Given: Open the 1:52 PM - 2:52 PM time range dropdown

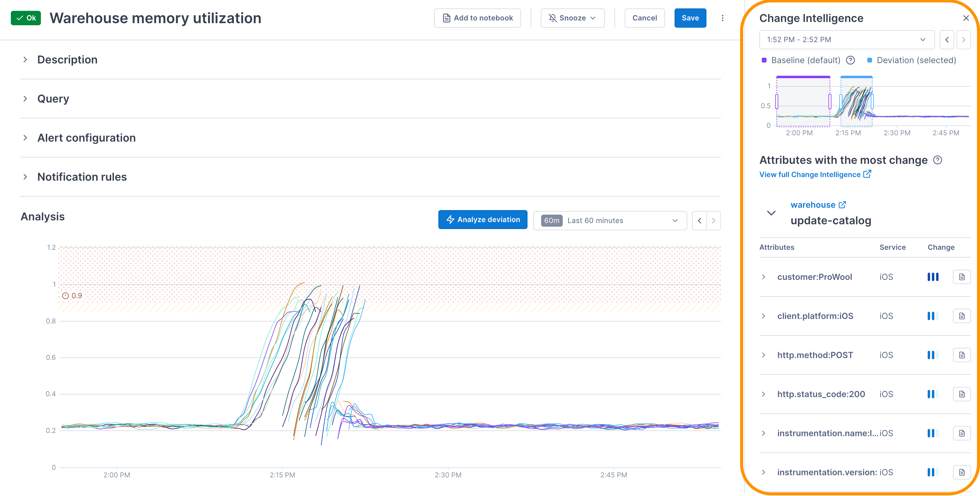Looking at the screenshot, I should click(846, 40).
